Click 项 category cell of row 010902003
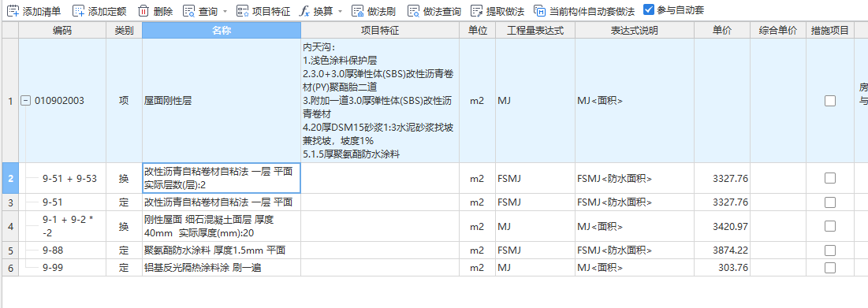 click(x=124, y=101)
